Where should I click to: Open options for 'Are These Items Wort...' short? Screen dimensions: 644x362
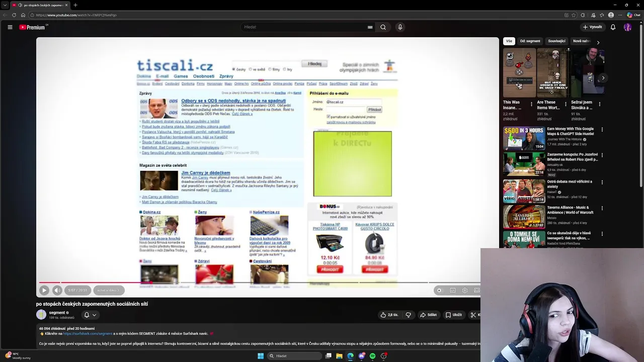(566, 104)
